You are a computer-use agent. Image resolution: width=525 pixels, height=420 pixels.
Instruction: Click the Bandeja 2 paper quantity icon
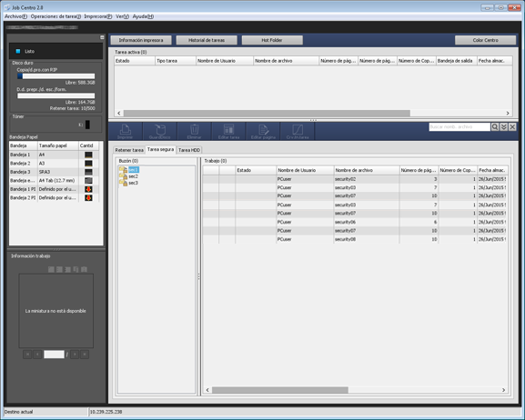(88, 164)
